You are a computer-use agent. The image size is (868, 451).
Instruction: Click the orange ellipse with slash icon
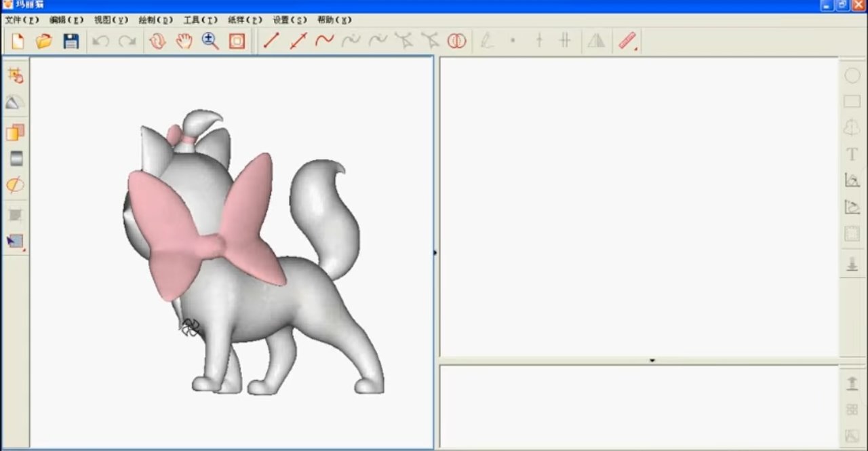pyautogui.click(x=16, y=184)
